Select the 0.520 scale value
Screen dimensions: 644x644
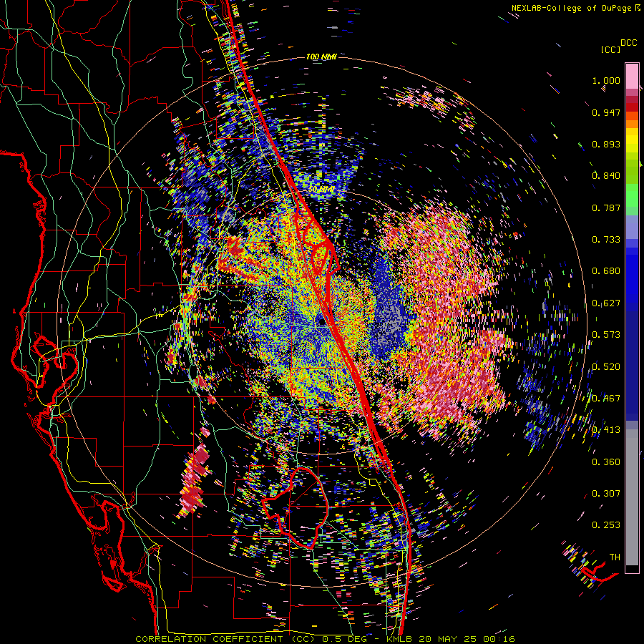tap(606, 367)
